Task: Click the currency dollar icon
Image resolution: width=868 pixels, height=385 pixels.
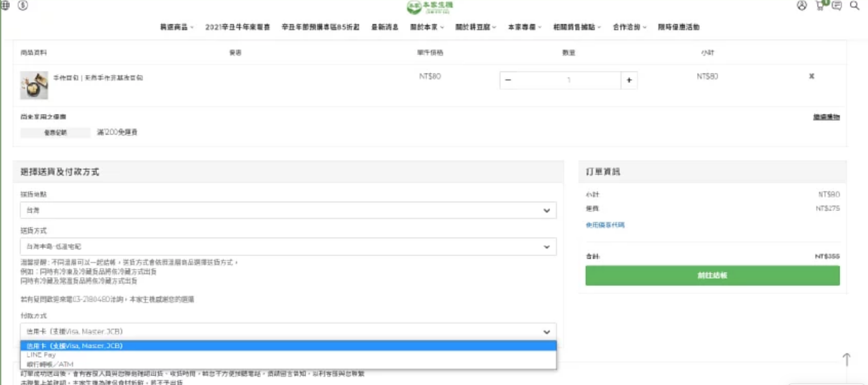Action: [23, 5]
